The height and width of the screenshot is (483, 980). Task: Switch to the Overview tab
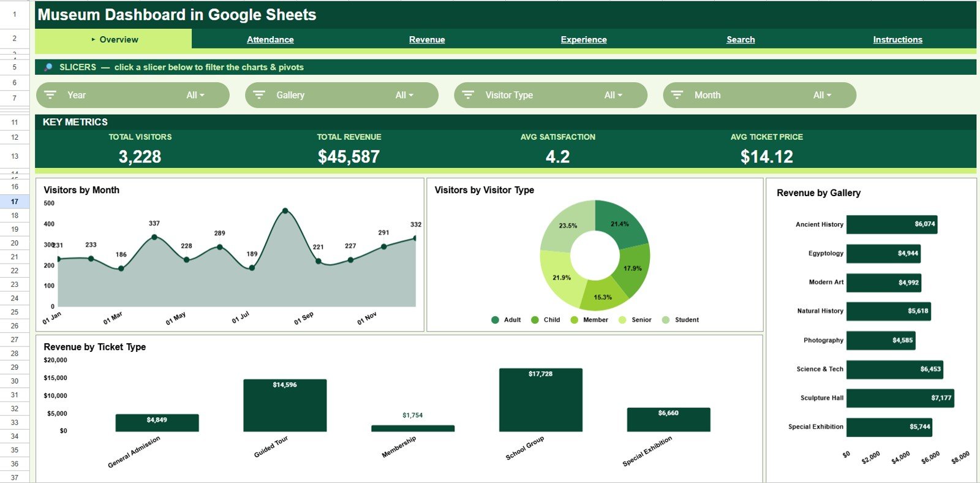pyautogui.click(x=113, y=39)
